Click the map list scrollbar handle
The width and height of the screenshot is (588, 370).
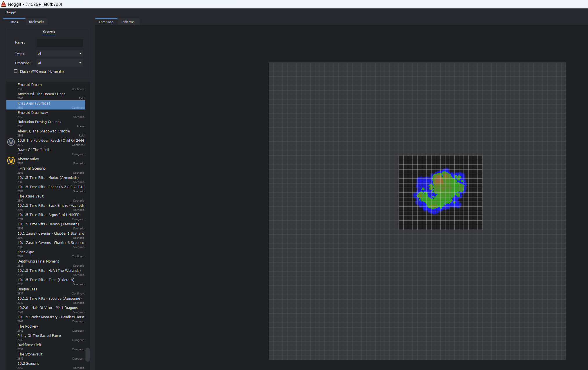coord(88,354)
